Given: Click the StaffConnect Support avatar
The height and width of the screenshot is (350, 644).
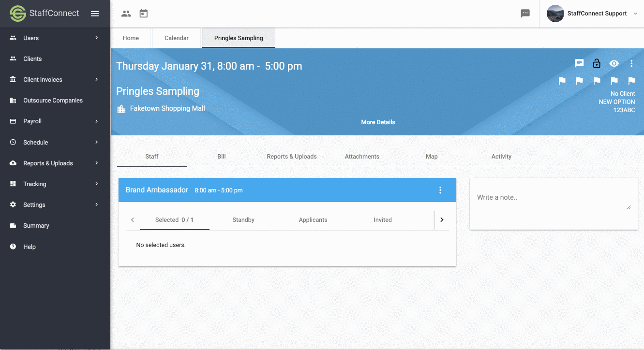Looking at the screenshot, I should [x=555, y=14].
